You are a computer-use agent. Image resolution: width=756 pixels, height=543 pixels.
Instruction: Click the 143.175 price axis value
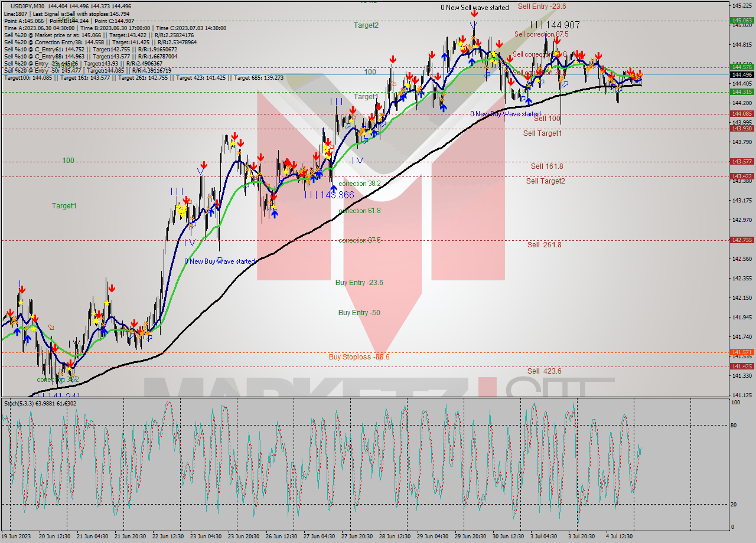point(742,200)
